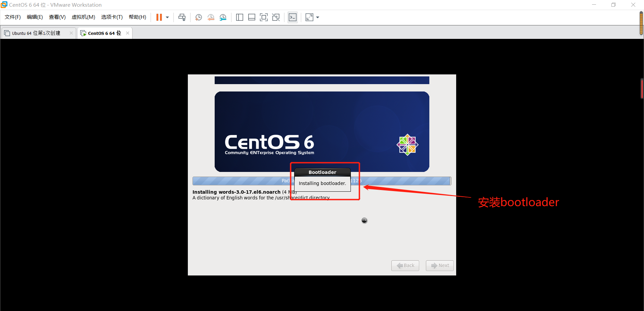
Task: Click the Next button in installer
Action: (440, 265)
